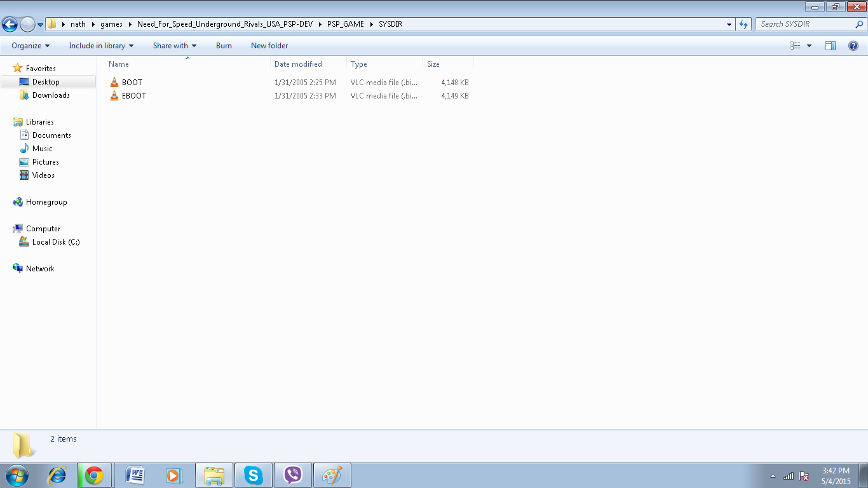Open Internet Explorer from taskbar
This screenshot has width=868, height=488.
(x=57, y=475)
